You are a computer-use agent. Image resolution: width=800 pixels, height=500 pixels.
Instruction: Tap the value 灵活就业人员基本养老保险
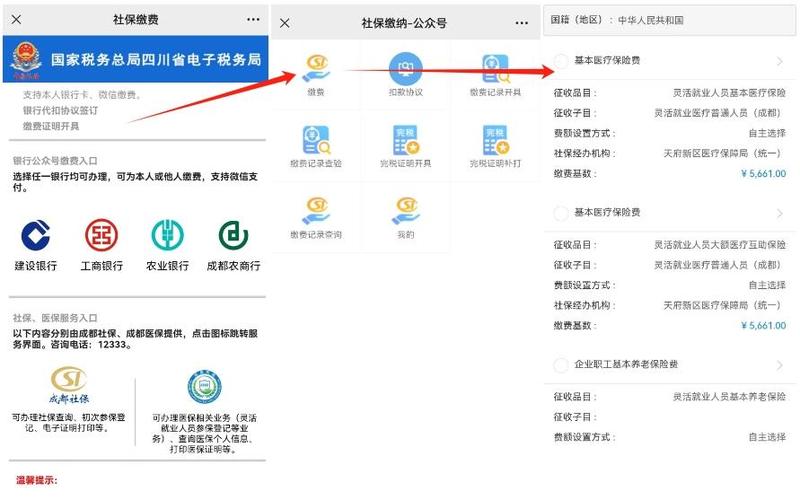coord(729,396)
